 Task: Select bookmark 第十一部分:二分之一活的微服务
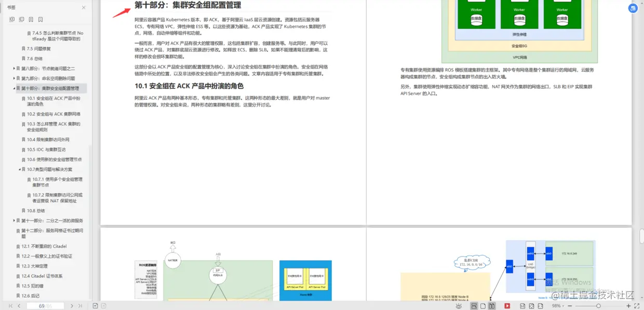52,221
